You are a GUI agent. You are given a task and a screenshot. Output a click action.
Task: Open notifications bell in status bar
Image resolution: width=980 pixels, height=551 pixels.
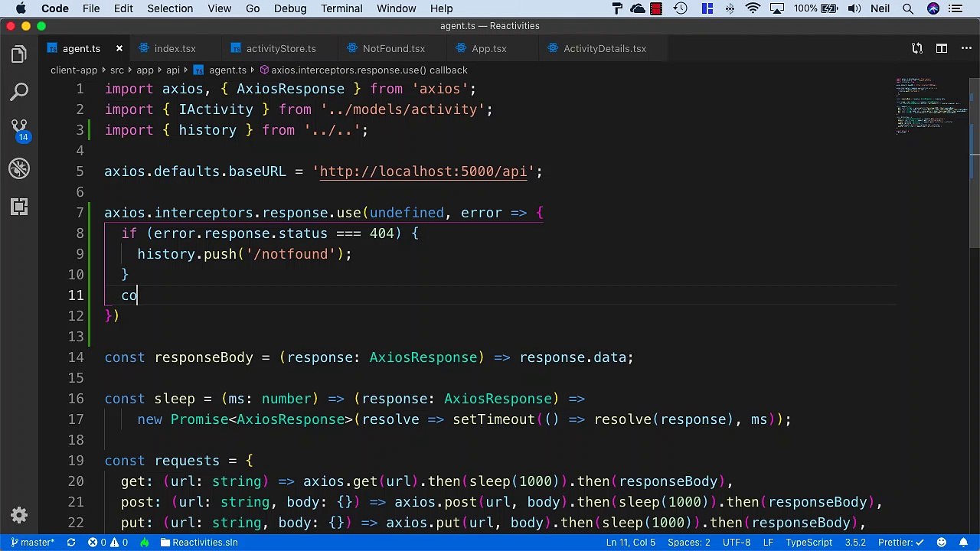click(963, 542)
